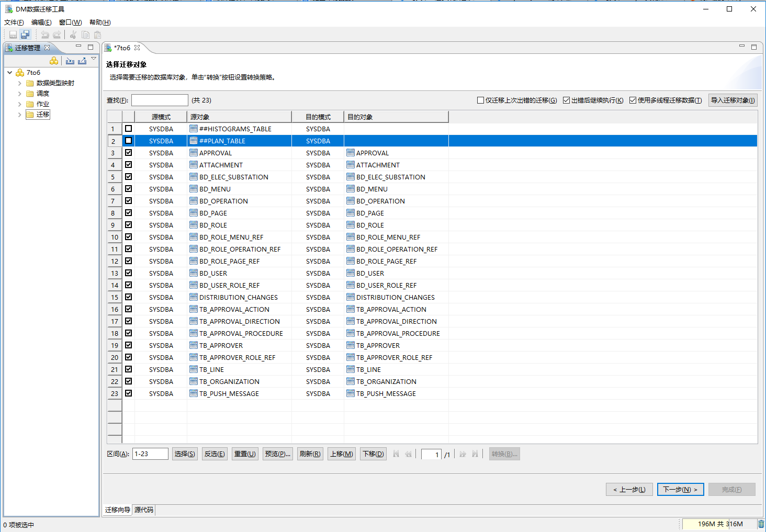Image resolution: width=766 pixels, height=532 pixels.
Task: Click table icon beside destination TB_LINE
Action: coord(351,369)
